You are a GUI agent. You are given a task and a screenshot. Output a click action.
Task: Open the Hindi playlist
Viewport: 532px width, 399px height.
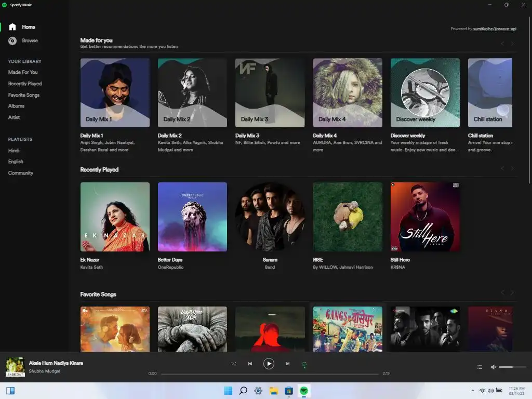click(x=14, y=150)
